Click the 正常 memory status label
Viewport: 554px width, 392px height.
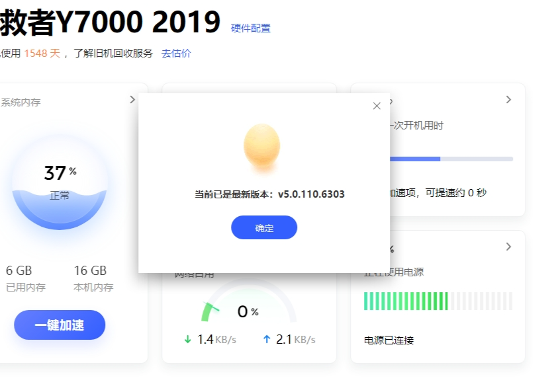click(60, 195)
